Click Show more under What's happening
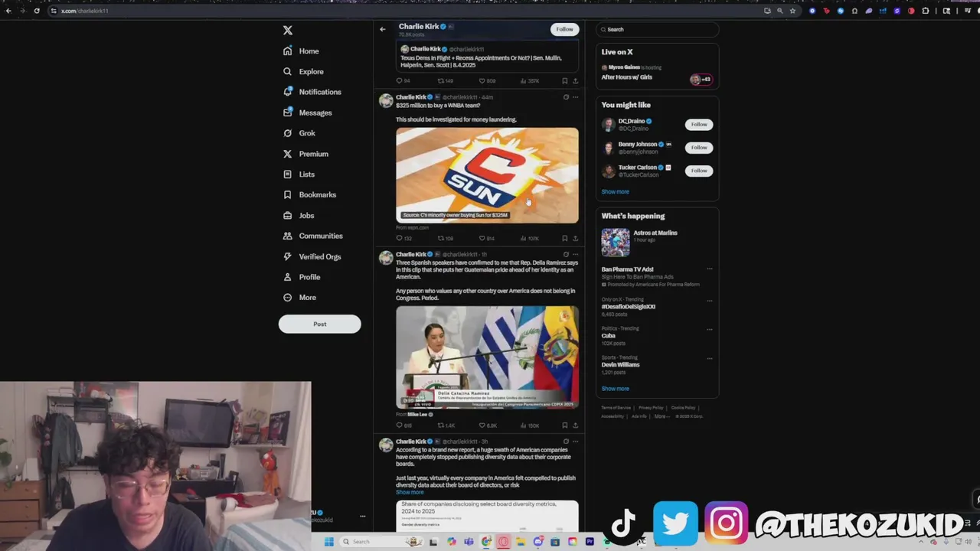This screenshot has height=551, width=980. point(615,389)
